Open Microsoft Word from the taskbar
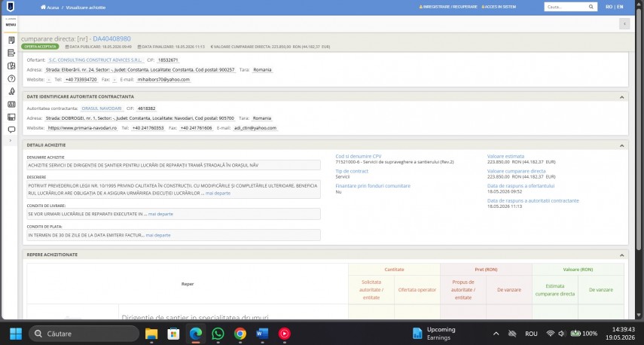Viewport: 644px width, 345px height. pyautogui.click(x=262, y=334)
